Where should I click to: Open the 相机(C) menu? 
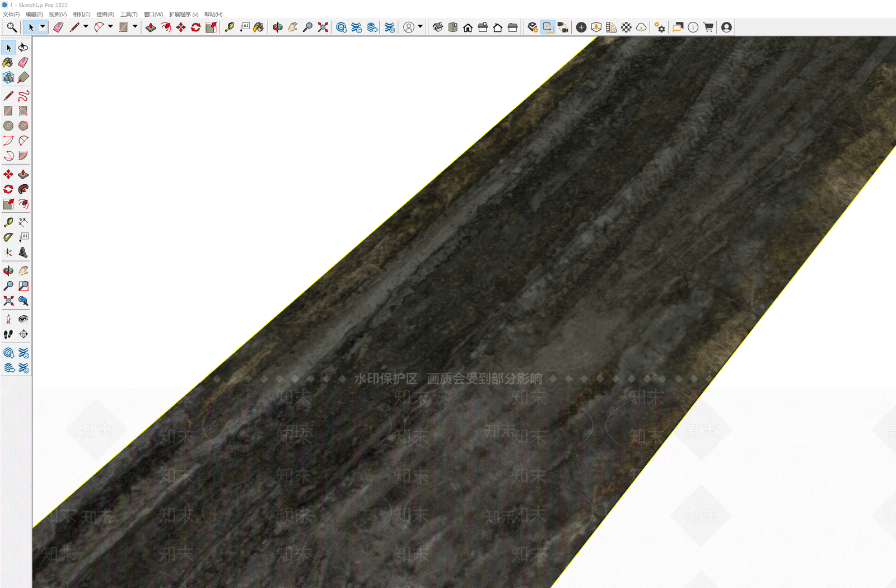(x=81, y=14)
